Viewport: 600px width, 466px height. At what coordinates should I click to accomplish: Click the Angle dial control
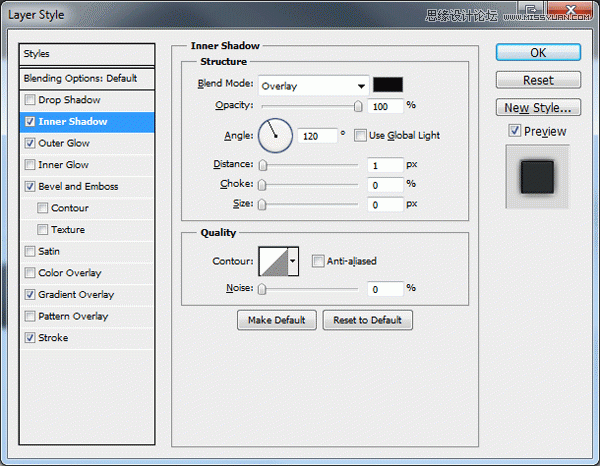(x=275, y=135)
